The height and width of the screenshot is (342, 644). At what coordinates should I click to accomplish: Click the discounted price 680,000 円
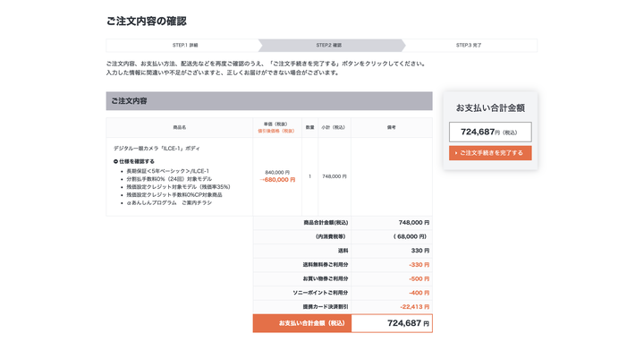[277, 180]
